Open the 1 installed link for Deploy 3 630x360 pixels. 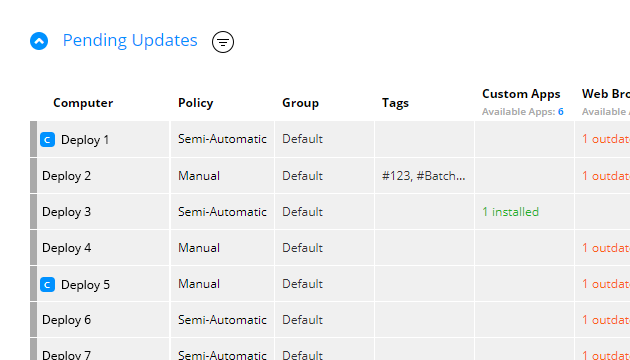click(x=511, y=212)
